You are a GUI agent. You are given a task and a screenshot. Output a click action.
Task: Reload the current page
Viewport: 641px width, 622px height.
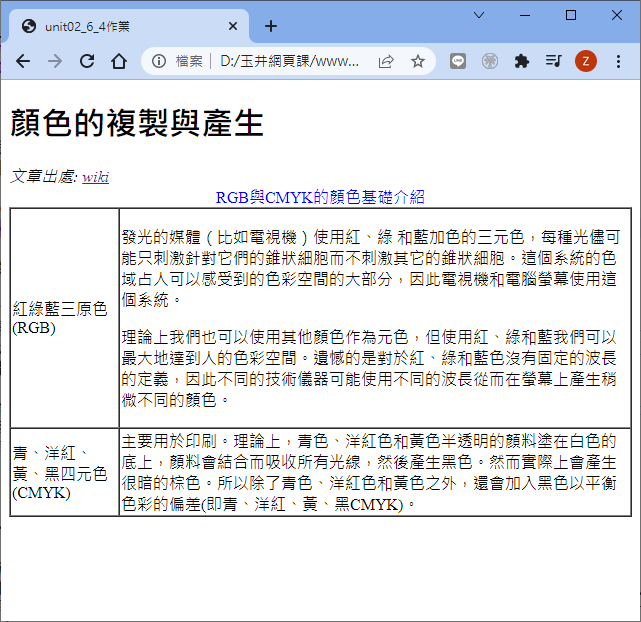point(87,61)
